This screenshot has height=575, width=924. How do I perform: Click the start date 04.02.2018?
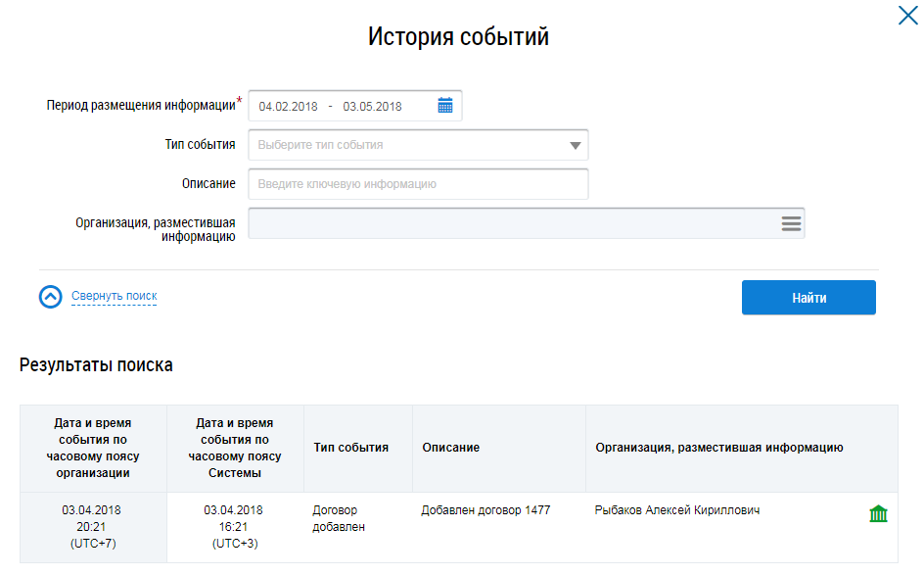288,107
